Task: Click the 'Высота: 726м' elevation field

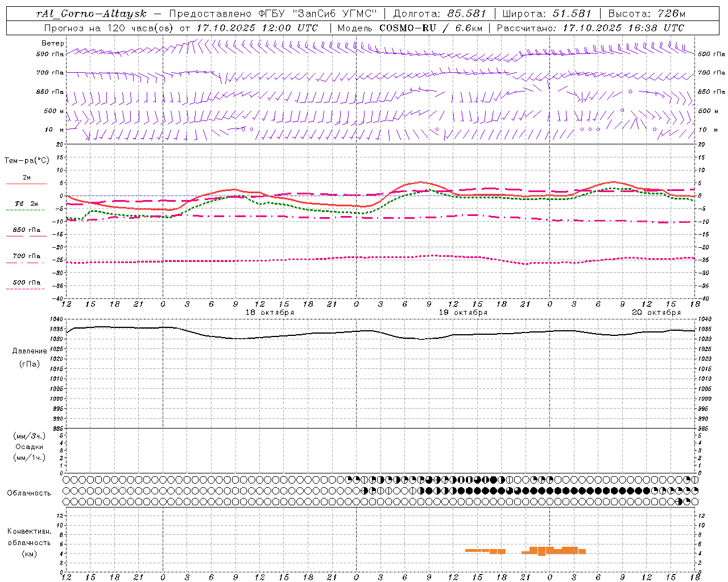Action: [647, 14]
